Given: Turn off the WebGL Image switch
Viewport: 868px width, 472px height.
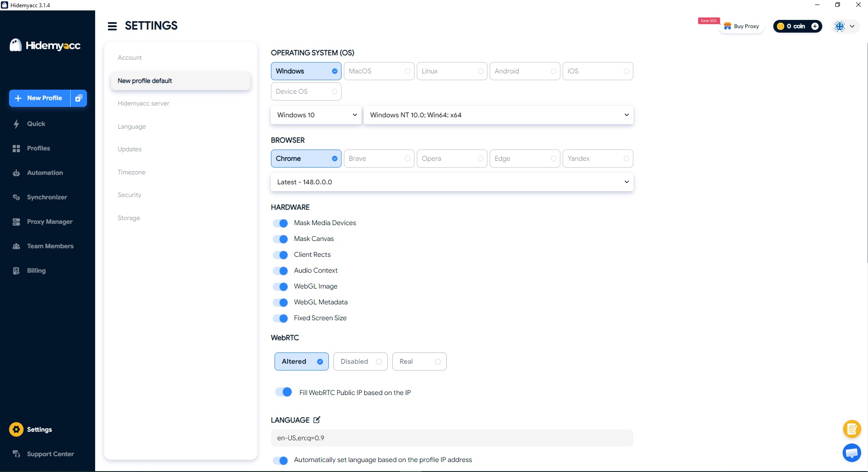Looking at the screenshot, I should pyautogui.click(x=280, y=287).
